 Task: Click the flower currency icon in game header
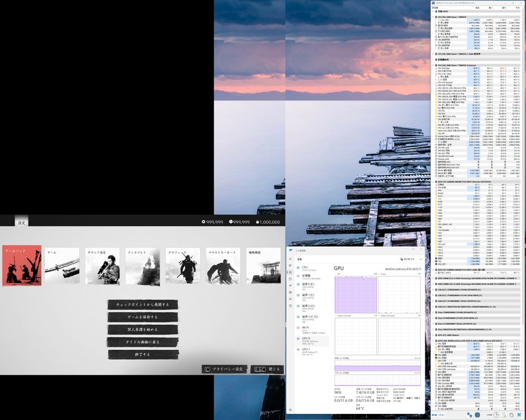(231, 222)
